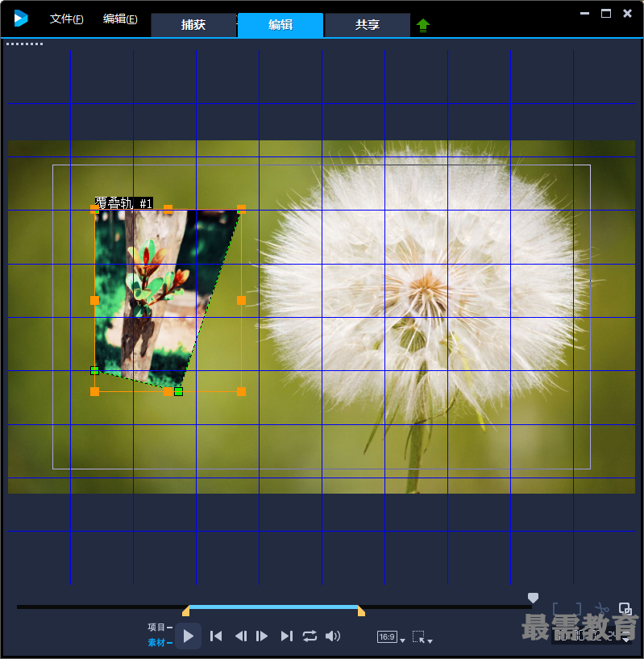
Task: Click the left trim marker on scrubber
Action: [x=185, y=611]
